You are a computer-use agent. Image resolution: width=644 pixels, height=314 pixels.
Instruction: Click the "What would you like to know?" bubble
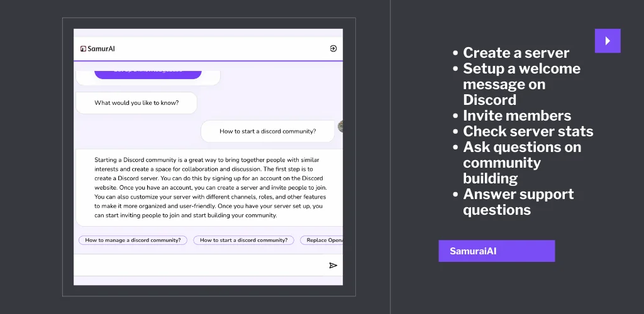point(136,103)
